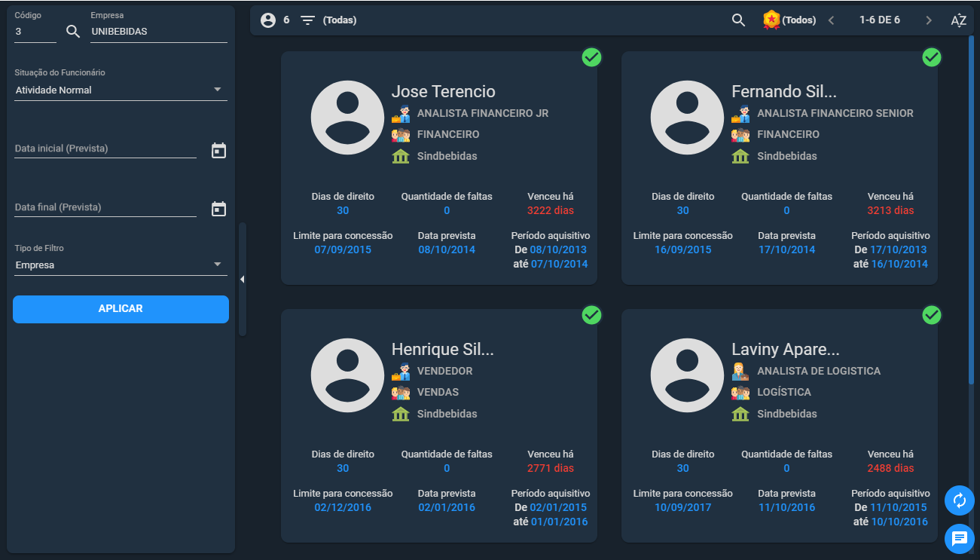Click the 17/10/2014 expected date
This screenshot has height=560, width=980.
coord(786,249)
